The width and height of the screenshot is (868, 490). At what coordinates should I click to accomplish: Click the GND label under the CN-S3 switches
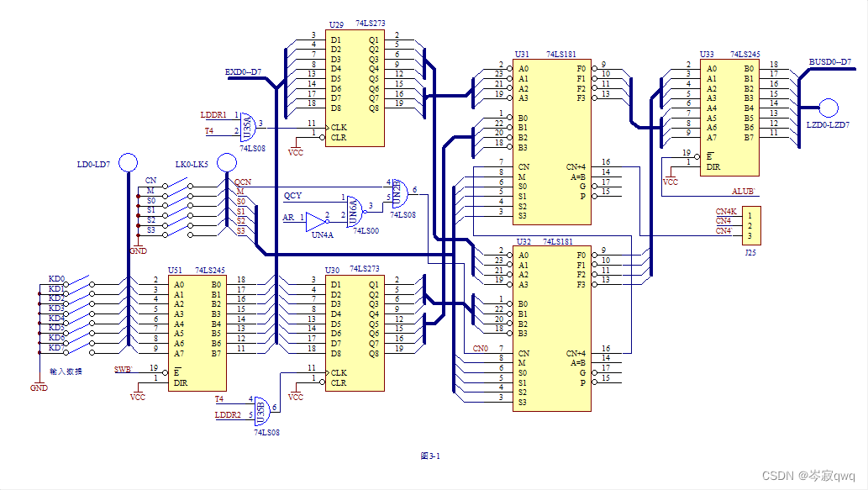pyautogui.click(x=138, y=250)
